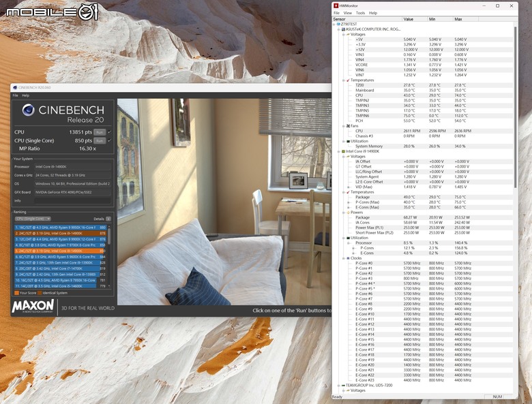Select ranking row AMD Ryzen 9 9950X
The image size is (532, 404).
tap(60, 228)
